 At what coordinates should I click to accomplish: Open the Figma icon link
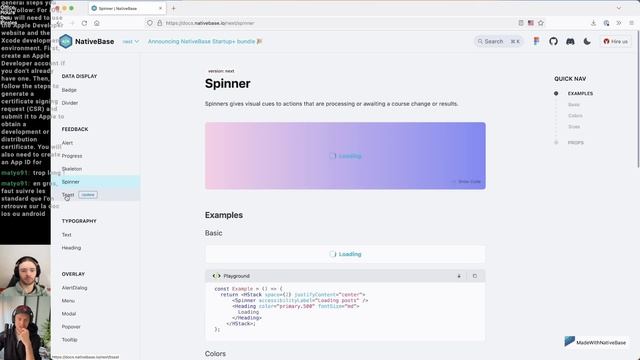coord(536,41)
